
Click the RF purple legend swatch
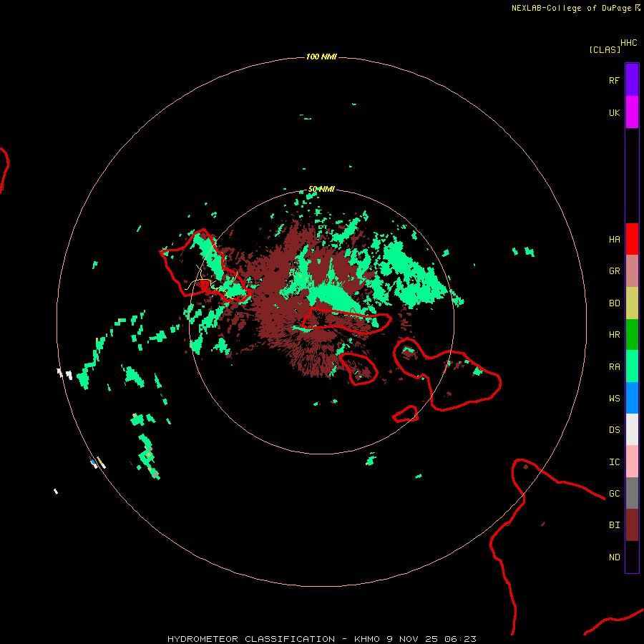632,80
